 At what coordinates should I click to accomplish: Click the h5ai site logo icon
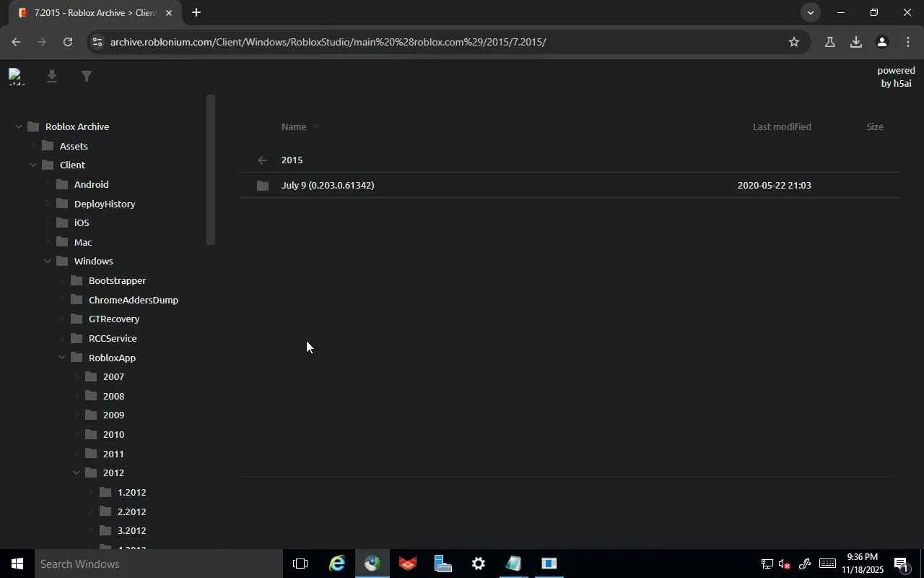coord(16,76)
